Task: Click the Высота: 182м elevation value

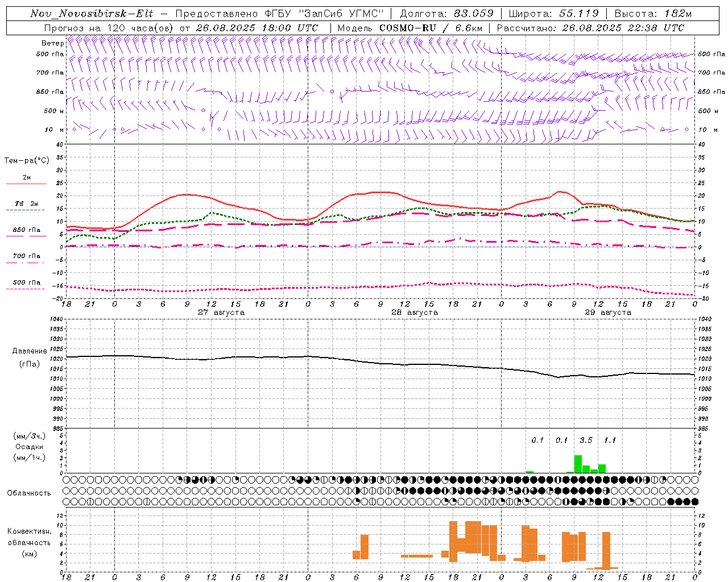Action: pyautogui.click(x=653, y=14)
